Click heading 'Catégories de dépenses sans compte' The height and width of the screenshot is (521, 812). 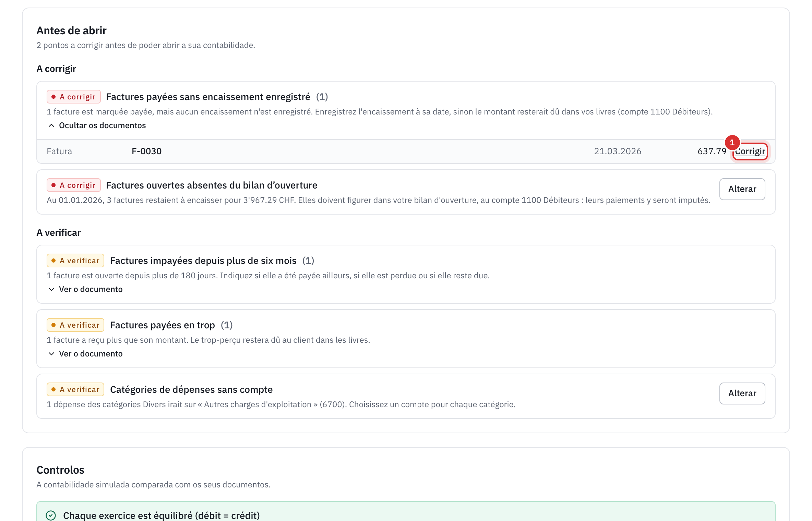point(191,389)
